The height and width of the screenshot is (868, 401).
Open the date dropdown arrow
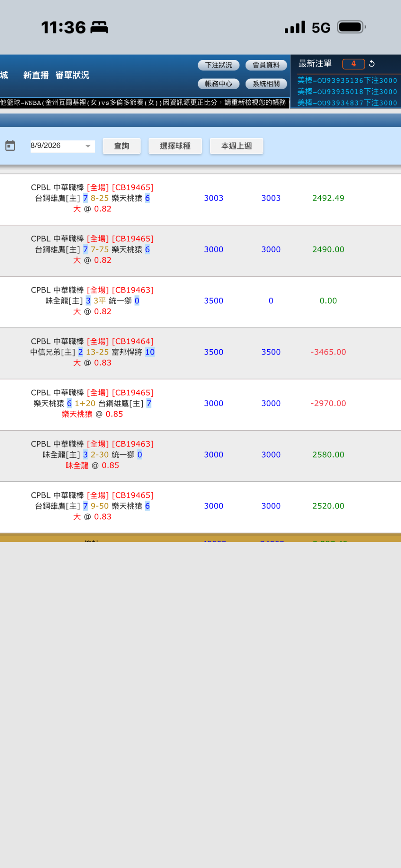(88, 146)
